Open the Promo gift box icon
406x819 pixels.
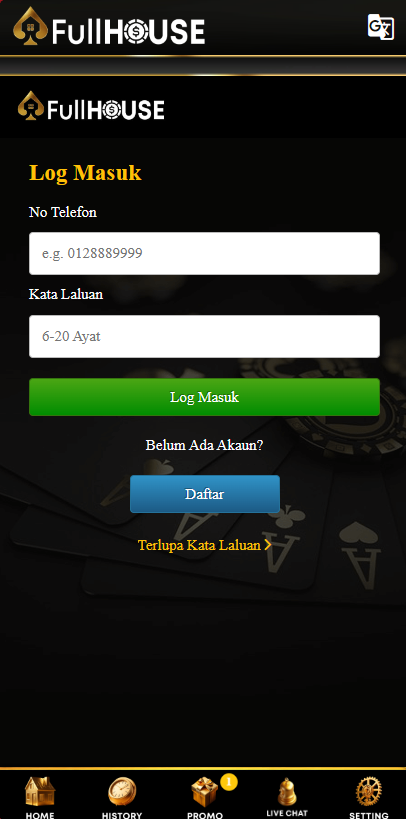click(204, 792)
